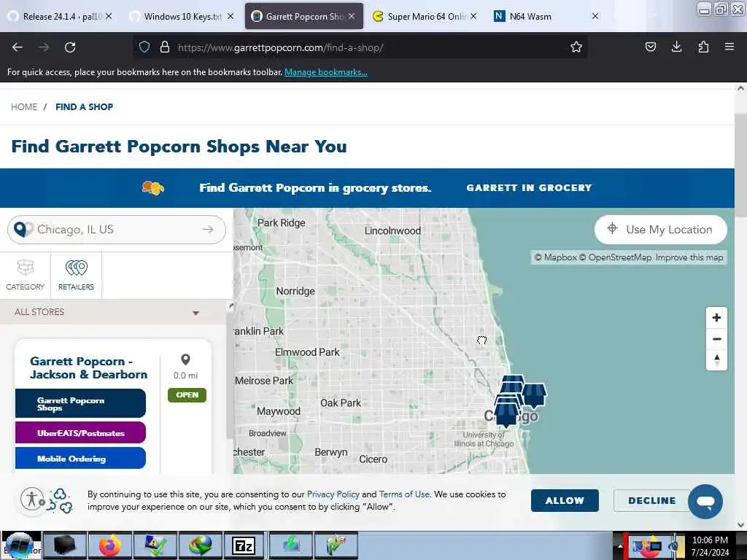The height and width of the screenshot is (560, 747).
Task: Close the Garrett Popcorn Shops tab
Action: point(352,16)
